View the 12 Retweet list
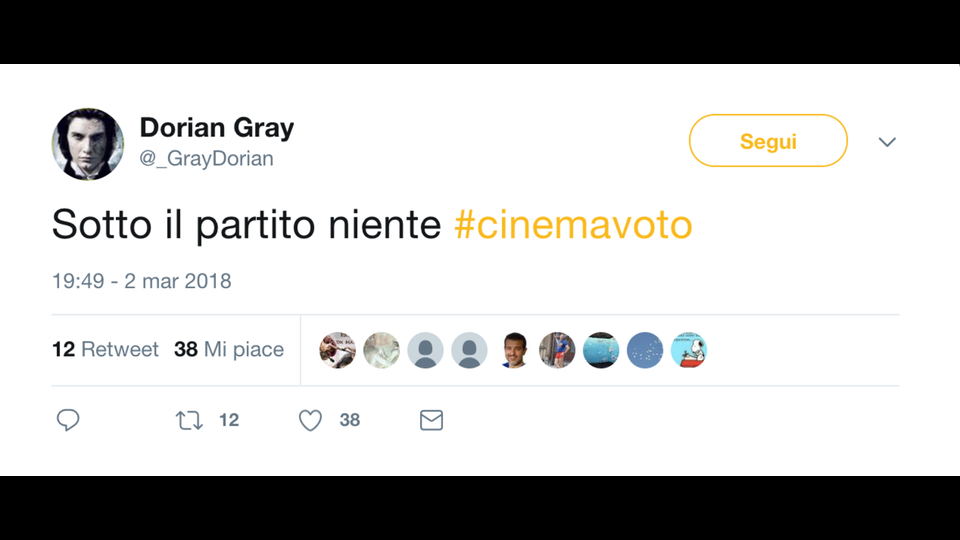This screenshot has height=540, width=960. (x=105, y=349)
